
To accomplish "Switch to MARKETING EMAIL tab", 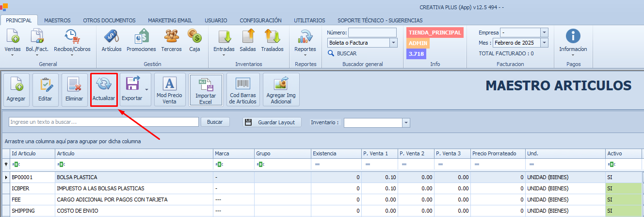I will click(x=170, y=20).
